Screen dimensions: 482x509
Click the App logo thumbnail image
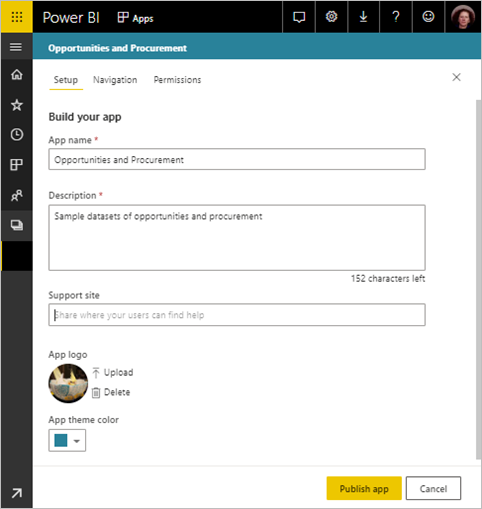point(68,383)
